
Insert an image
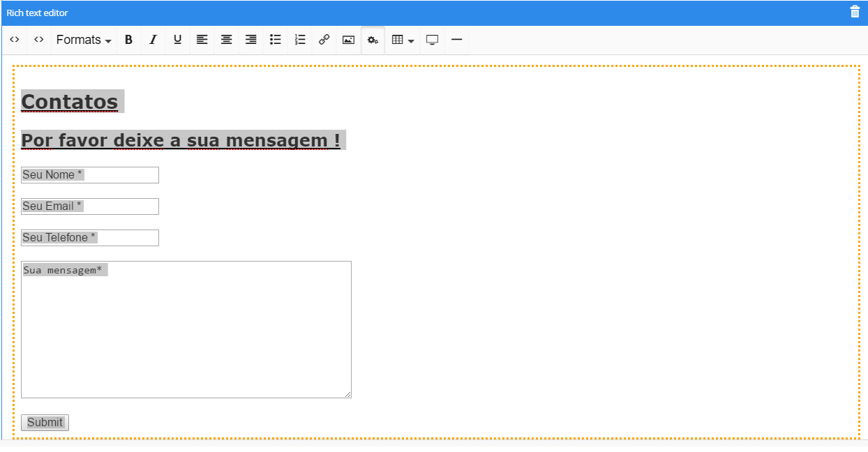348,40
